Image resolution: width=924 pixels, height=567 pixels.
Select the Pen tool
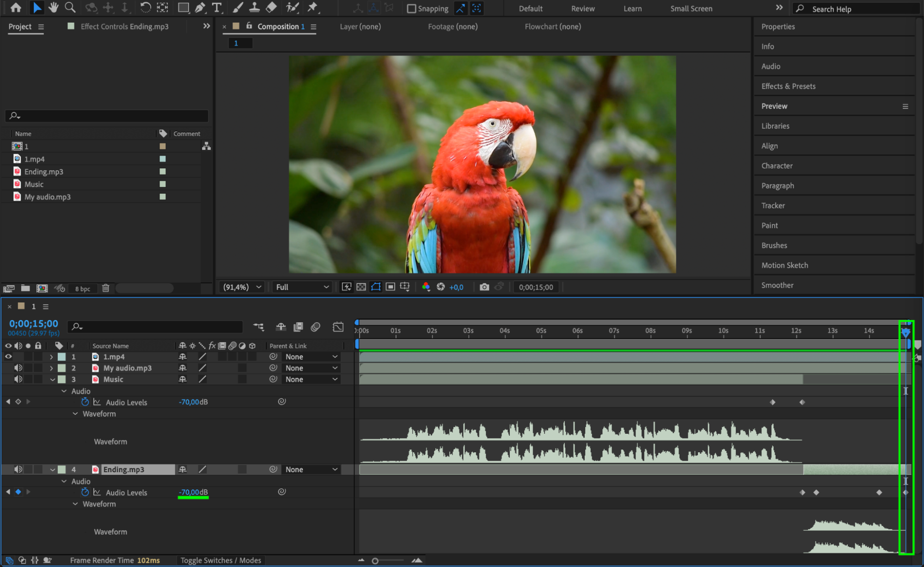(x=200, y=7)
